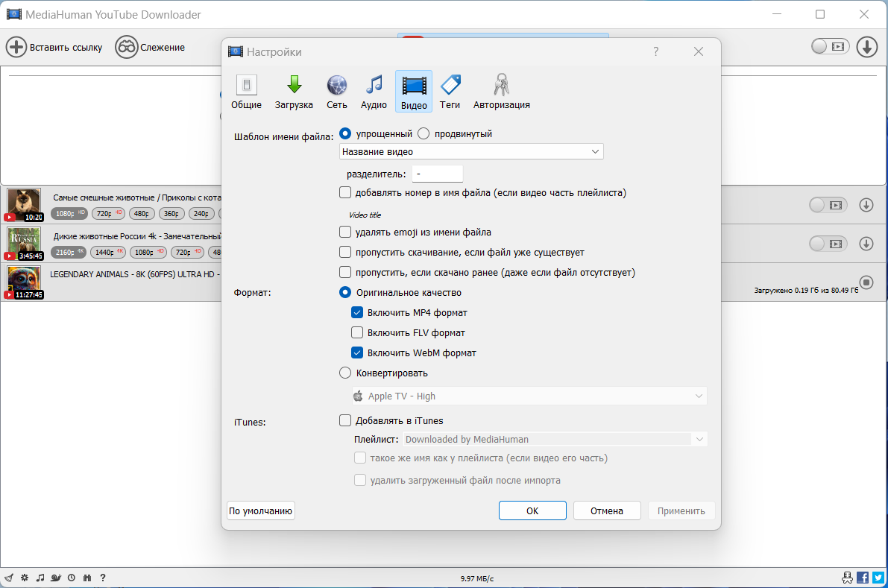Click the Вставить ссылку plus icon
Screen dimensions: 888x588
point(16,47)
